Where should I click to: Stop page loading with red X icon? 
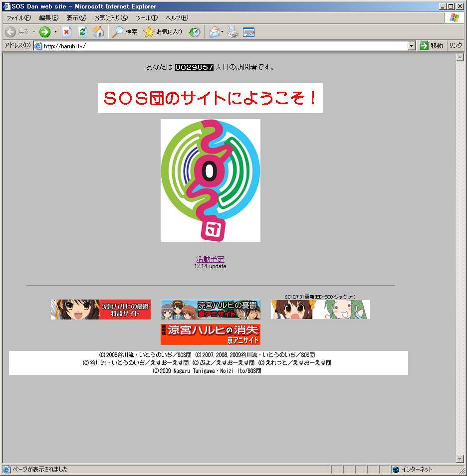coord(66,32)
